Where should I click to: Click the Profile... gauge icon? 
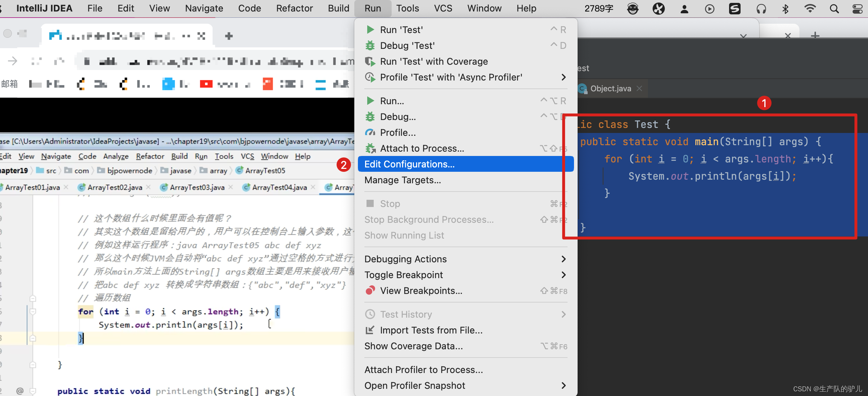(x=370, y=133)
